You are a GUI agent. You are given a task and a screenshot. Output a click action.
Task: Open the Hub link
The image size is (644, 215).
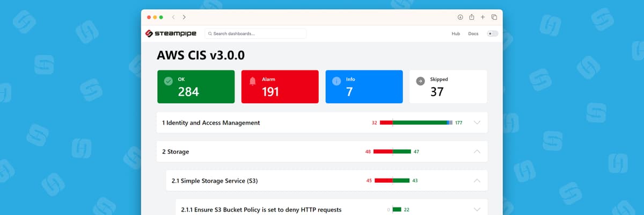coord(456,33)
